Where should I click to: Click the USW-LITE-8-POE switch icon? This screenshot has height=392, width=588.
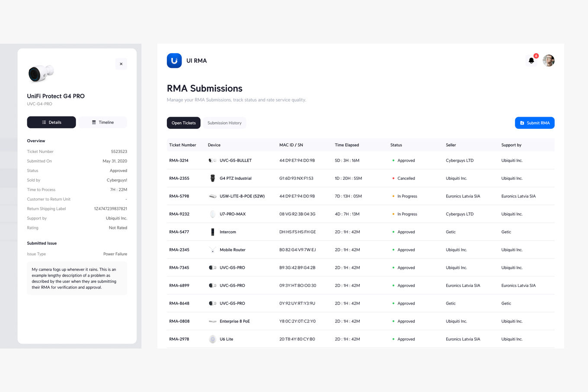click(212, 196)
